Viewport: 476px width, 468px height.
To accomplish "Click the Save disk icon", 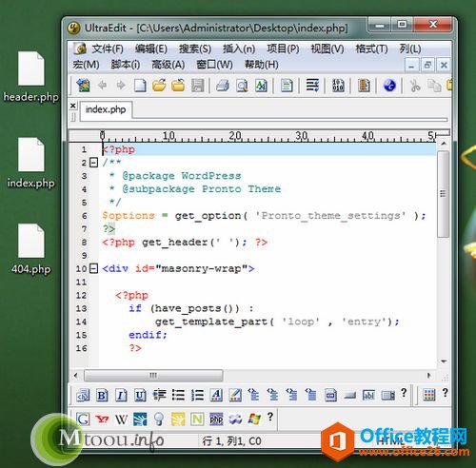I will coord(197,86).
